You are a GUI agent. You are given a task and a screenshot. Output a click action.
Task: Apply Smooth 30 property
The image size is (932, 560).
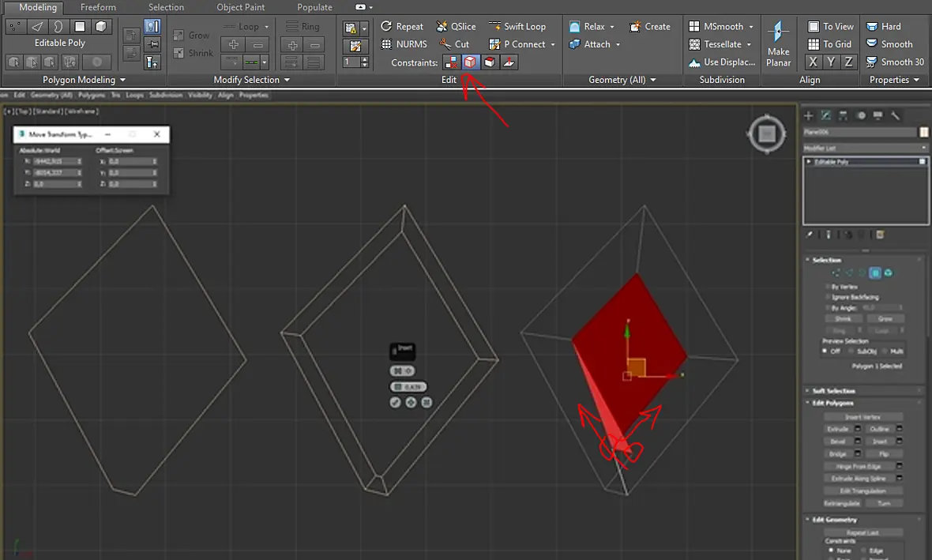pos(895,62)
